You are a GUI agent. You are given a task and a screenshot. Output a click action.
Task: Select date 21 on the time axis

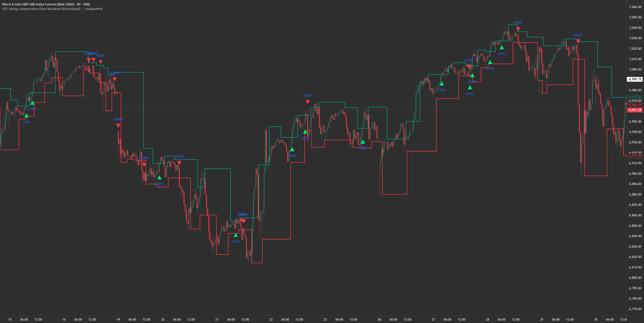coord(217,320)
